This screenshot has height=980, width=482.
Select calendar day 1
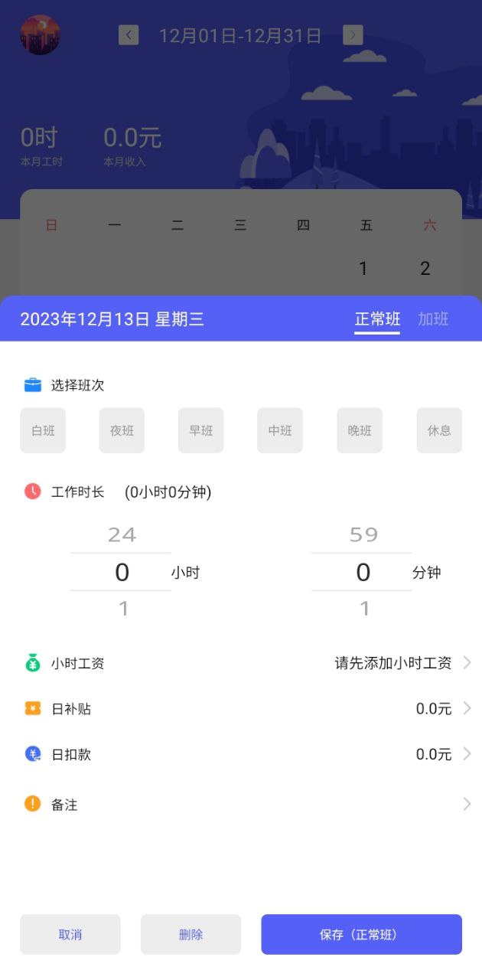coord(363,269)
